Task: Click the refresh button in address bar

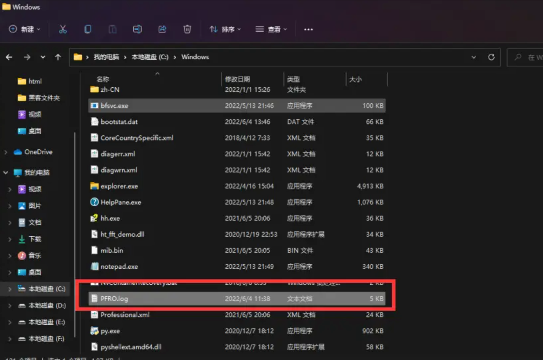Action: 491,57
